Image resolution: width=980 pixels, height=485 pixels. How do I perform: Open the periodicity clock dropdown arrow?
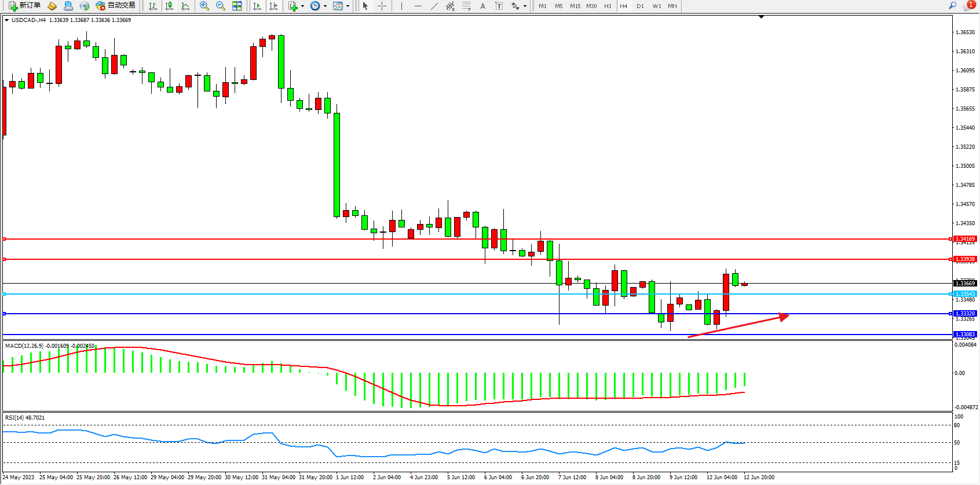(325, 6)
